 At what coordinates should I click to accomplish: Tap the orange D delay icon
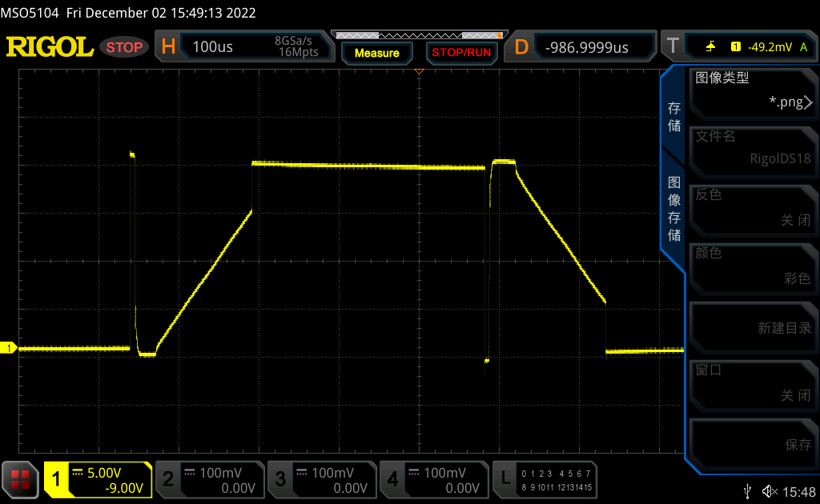pyautogui.click(x=521, y=47)
